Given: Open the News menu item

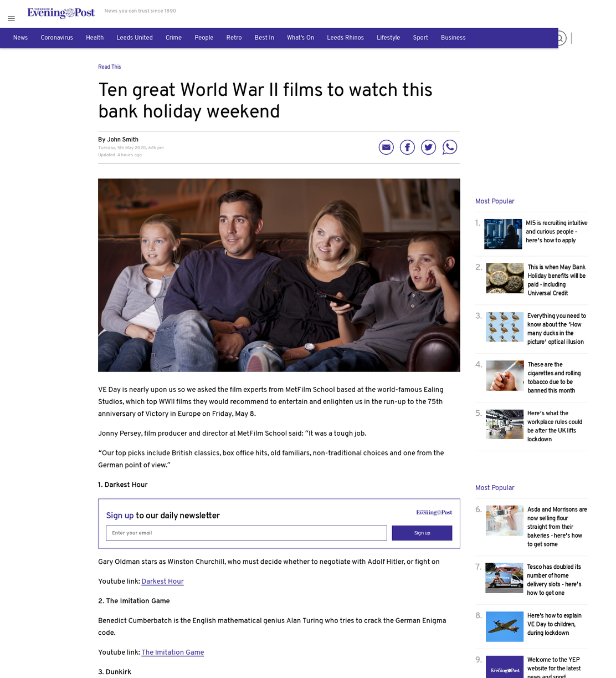Looking at the screenshot, I should (x=20, y=38).
